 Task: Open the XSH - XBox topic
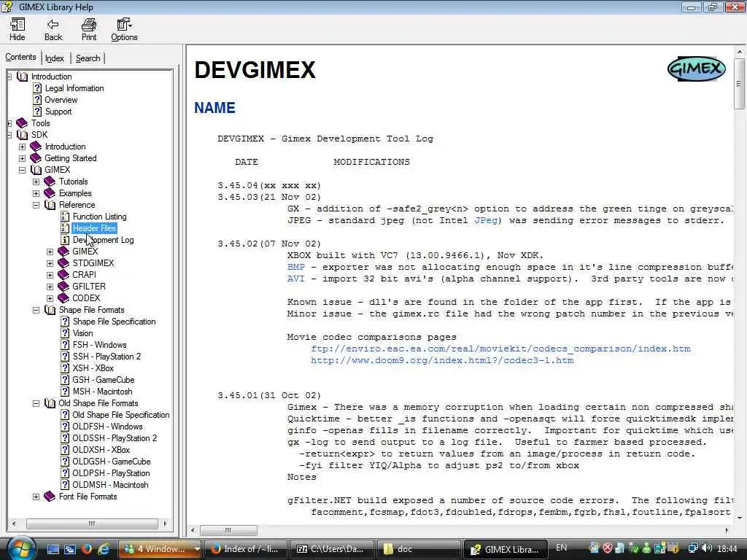coord(93,368)
